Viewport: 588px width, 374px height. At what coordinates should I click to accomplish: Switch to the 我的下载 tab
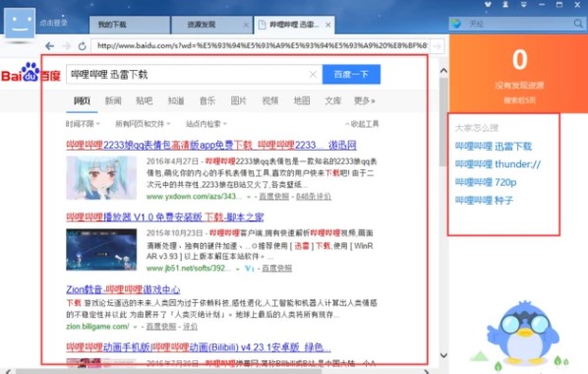click(130, 25)
